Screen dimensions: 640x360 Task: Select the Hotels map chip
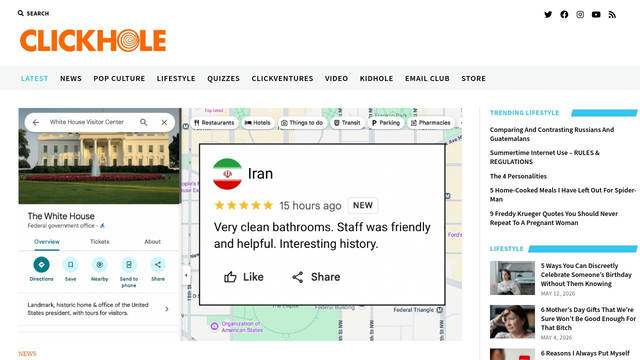(x=258, y=123)
